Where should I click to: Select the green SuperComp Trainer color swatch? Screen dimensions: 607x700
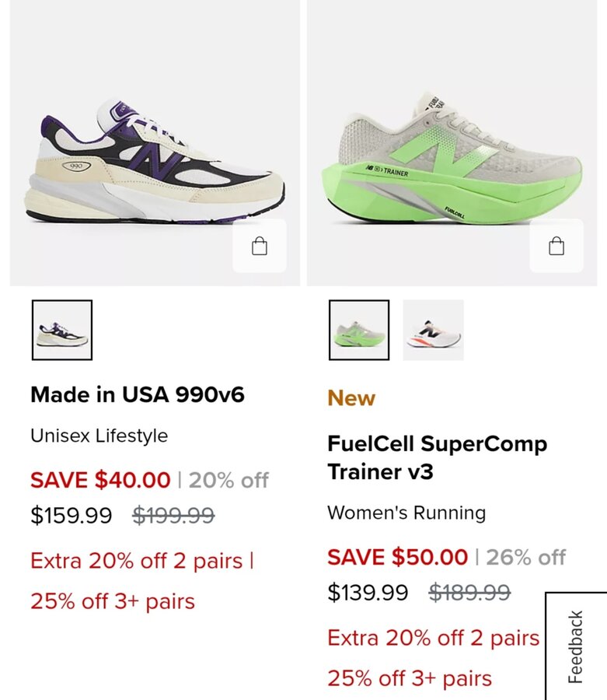click(x=359, y=330)
